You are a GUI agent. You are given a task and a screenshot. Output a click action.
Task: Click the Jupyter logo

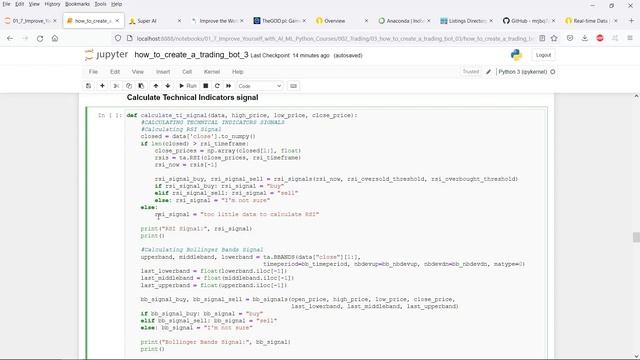[106, 55]
